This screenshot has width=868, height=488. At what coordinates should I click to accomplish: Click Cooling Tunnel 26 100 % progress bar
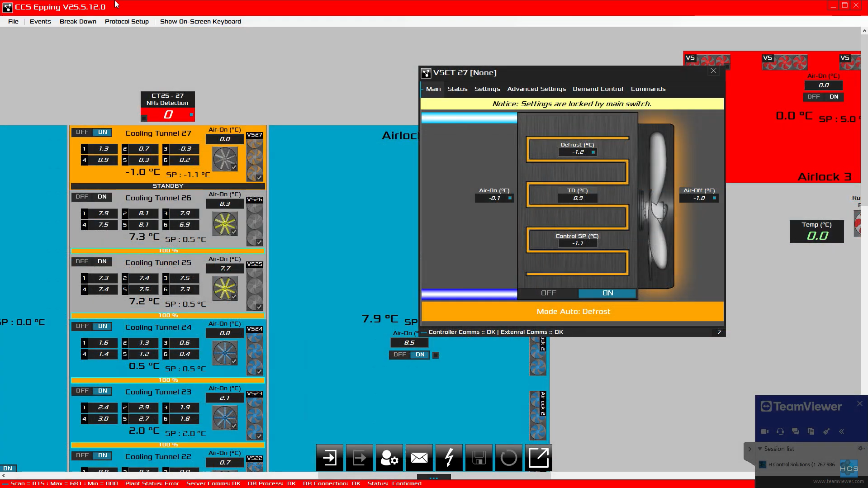pyautogui.click(x=168, y=251)
